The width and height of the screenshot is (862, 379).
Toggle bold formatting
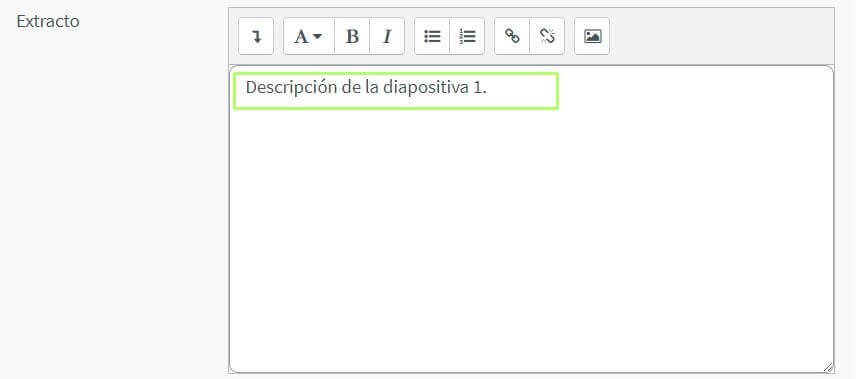(x=352, y=36)
